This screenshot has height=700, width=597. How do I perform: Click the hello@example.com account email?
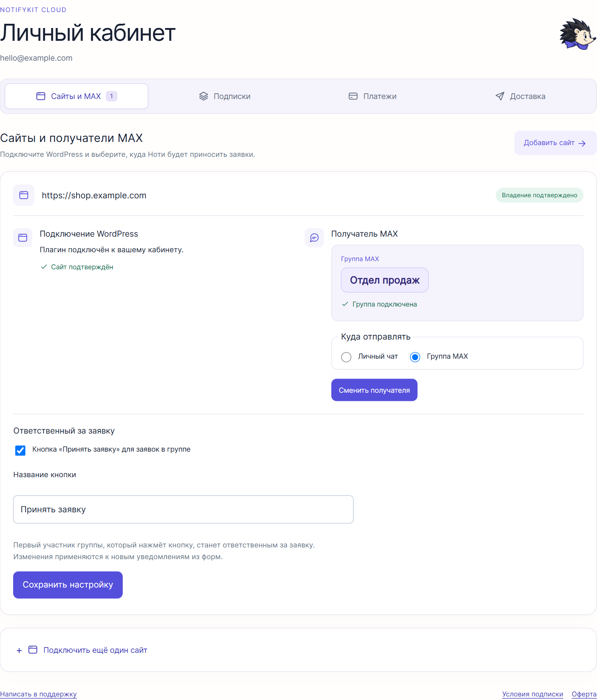[x=36, y=58]
